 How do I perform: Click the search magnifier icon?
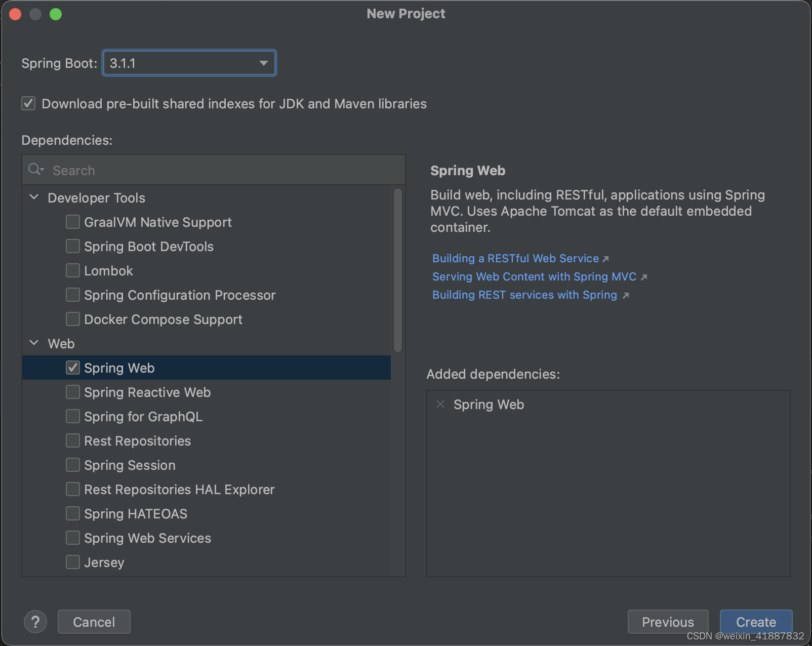point(36,170)
